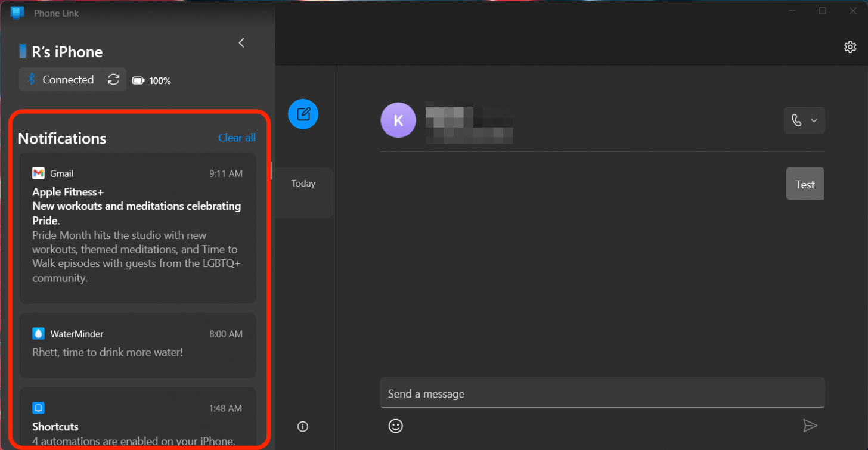
Task: Open a new message with the compose icon
Action: pos(303,114)
